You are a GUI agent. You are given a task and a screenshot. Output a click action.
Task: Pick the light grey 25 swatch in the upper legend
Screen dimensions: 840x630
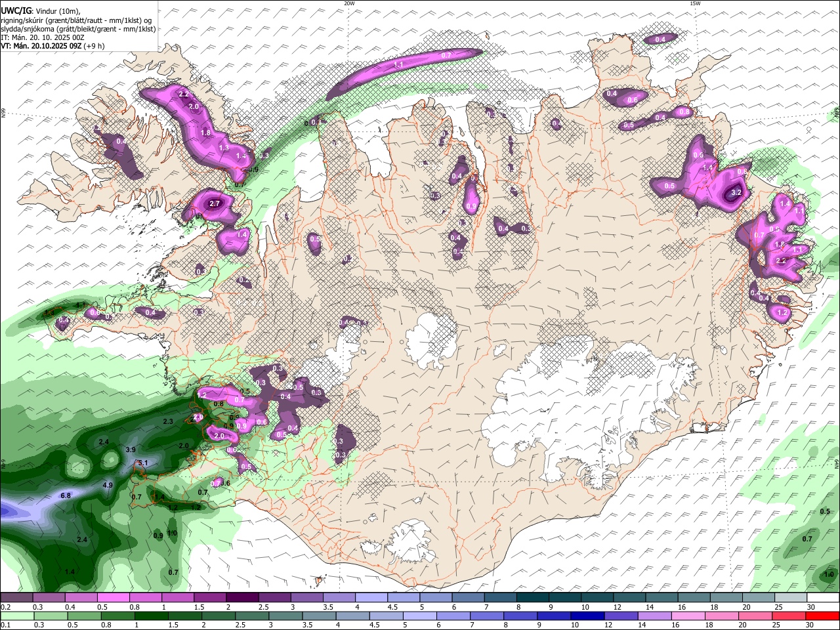click(791, 597)
